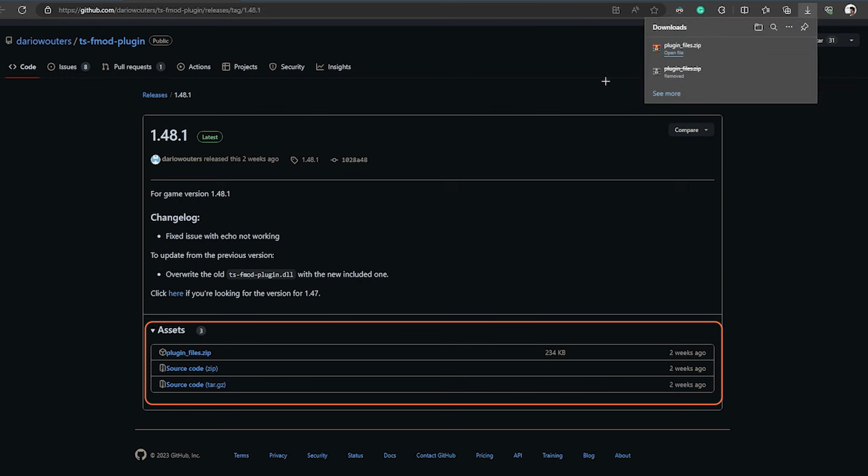Download plugin_files.zip from the Assets list
868x476 pixels.
(189, 352)
